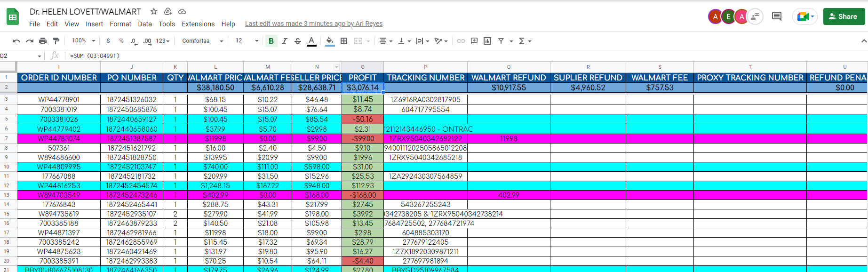The height and width of the screenshot is (272, 868).
Task: Apply currency format with dollar icon
Action: coord(108,41)
